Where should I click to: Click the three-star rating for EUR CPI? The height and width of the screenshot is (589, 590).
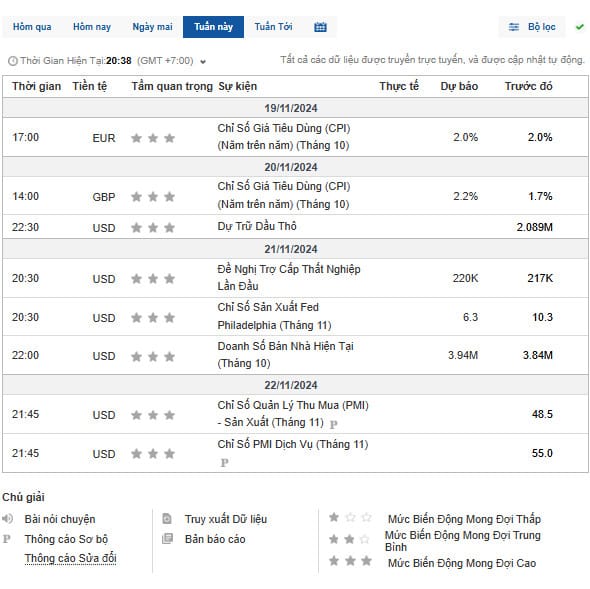pos(153,138)
